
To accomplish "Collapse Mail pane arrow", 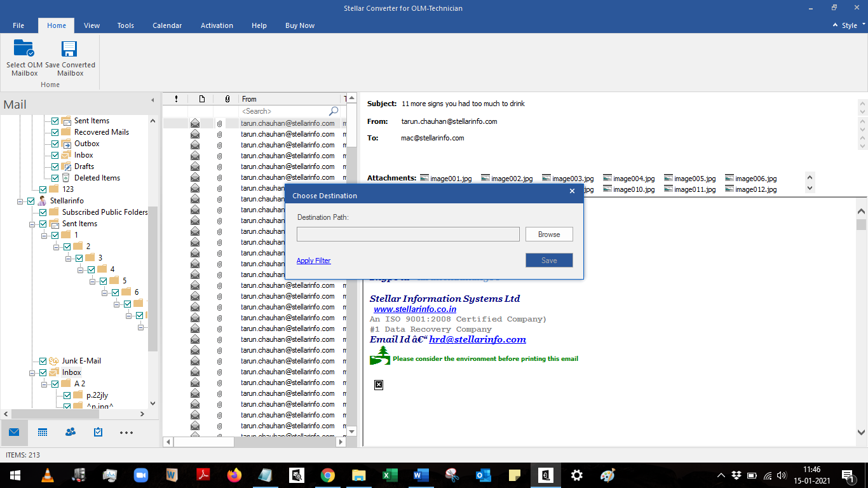I will (x=152, y=100).
